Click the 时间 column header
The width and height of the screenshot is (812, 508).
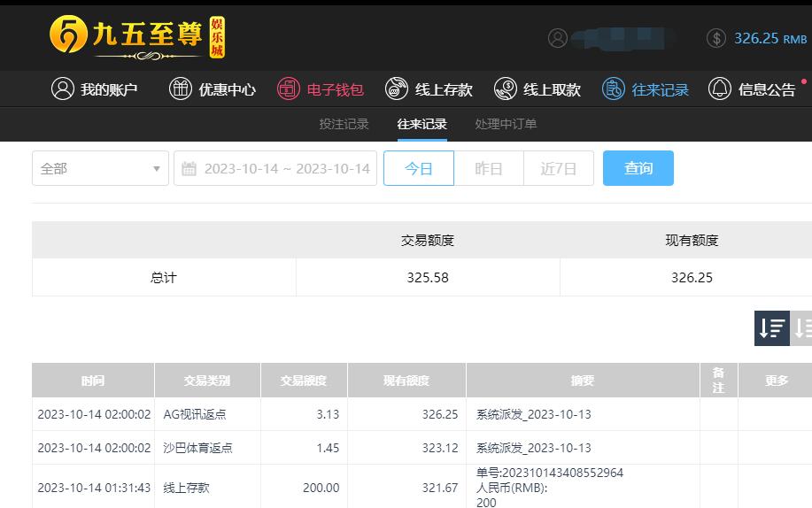pyautogui.click(x=93, y=381)
